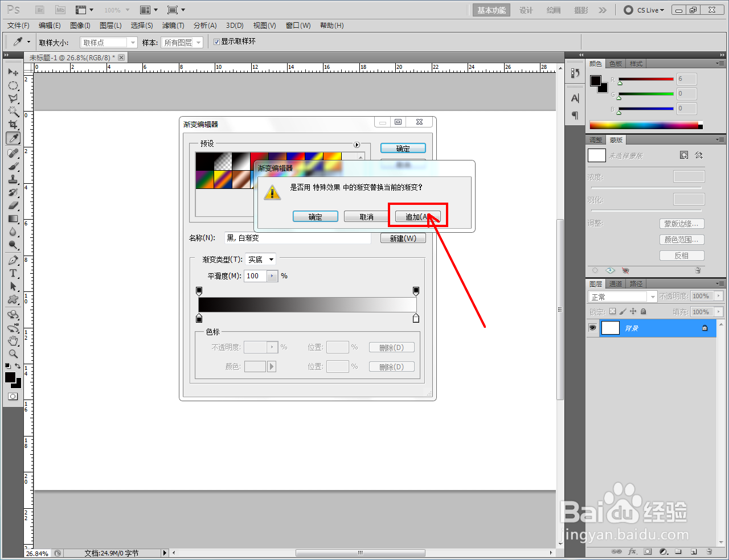Select the Path Selection tool
The width and height of the screenshot is (729, 560).
[13, 286]
